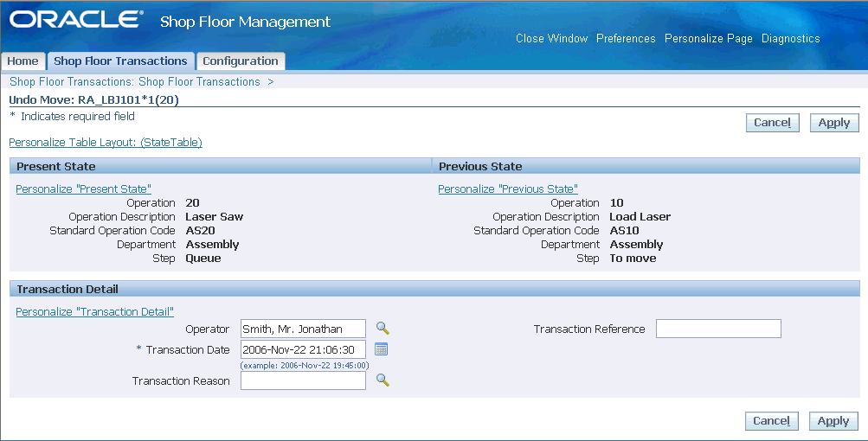Select the Previous State header text
This screenshot has height=441, width=868.
coord(480,166)
